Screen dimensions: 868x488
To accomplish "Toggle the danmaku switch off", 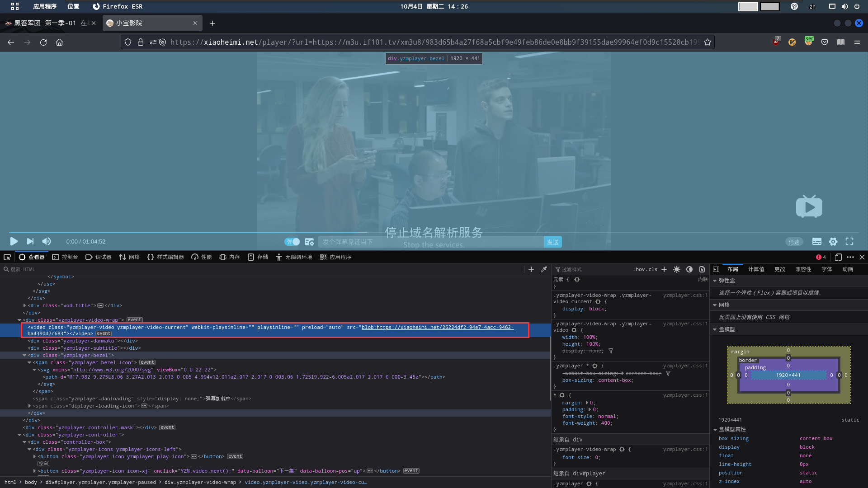I will pyautogui.click(x=292, y=242).
